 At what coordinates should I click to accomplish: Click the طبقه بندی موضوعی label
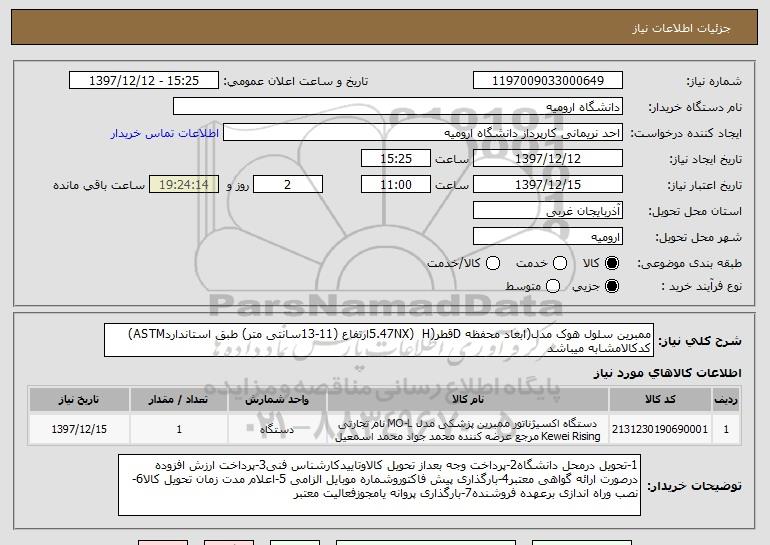(689, 264)
